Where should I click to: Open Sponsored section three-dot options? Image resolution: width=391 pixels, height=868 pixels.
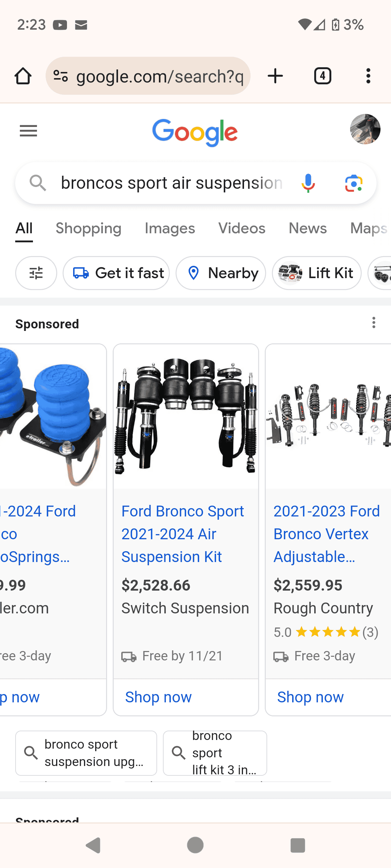point(374,323)
